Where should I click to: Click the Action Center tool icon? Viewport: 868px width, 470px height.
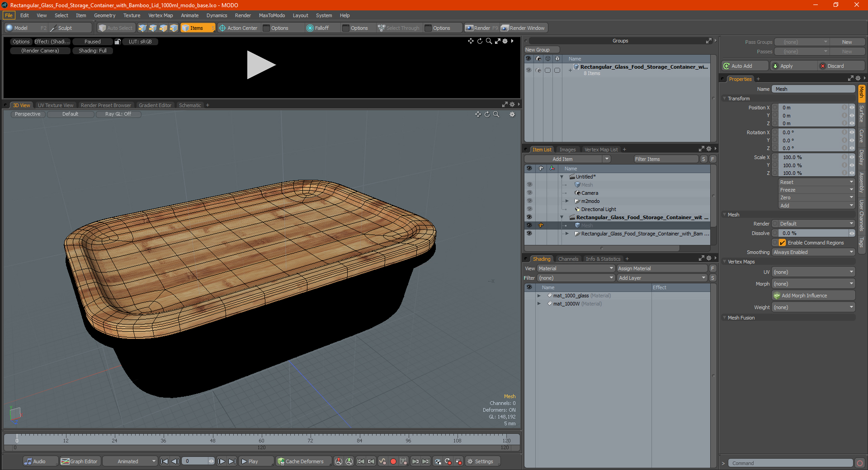click(x=222, y=28)
